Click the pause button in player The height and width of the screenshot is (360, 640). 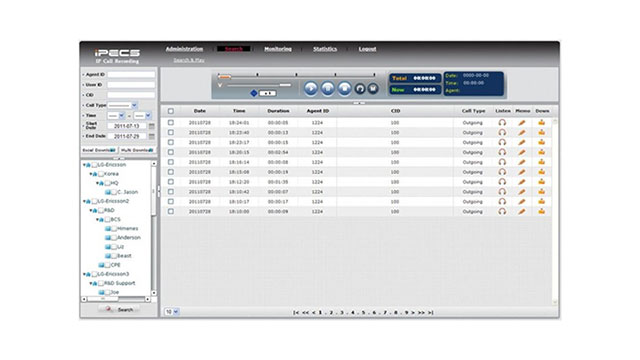click(328, 89)
